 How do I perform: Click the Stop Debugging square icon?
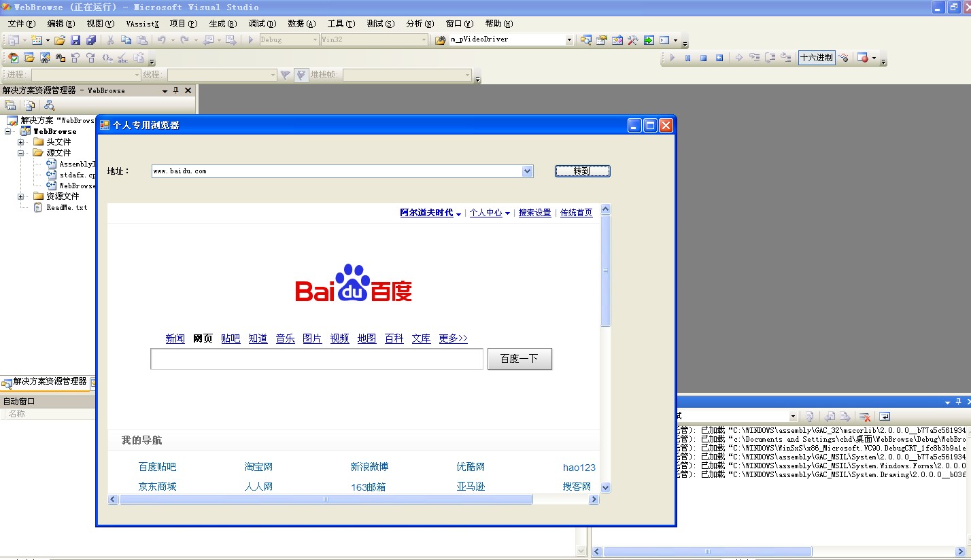coord(703,58)
